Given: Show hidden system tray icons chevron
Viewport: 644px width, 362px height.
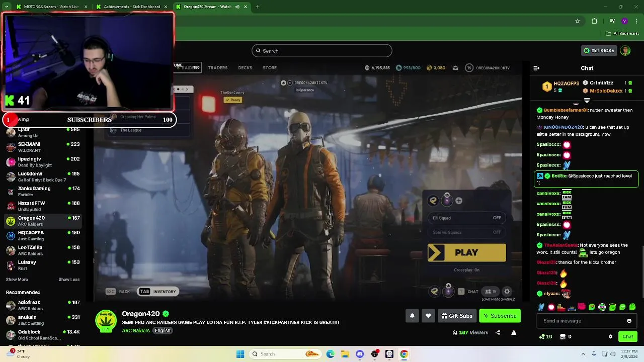Looking at the screenshot, I should tap(584, 354).
